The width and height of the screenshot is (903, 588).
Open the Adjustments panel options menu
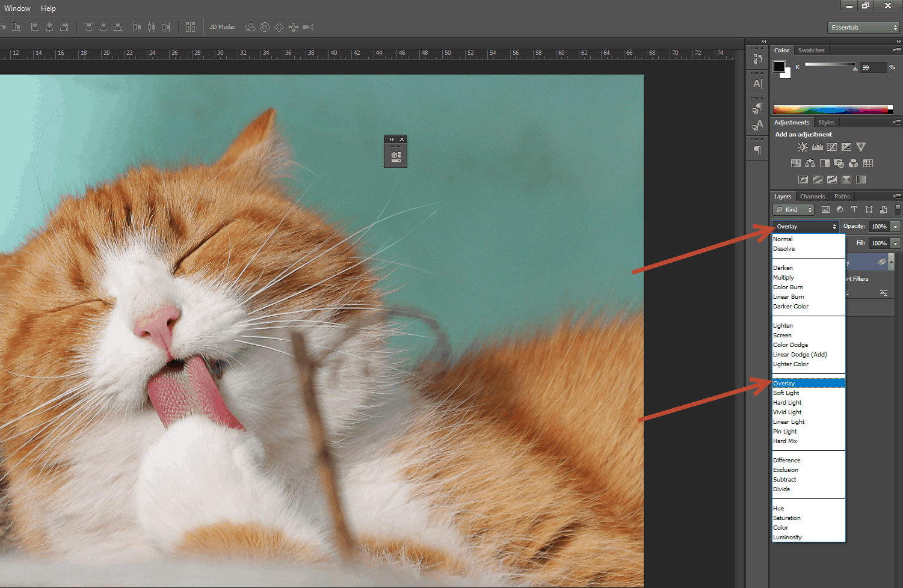(x=896, y=123)
